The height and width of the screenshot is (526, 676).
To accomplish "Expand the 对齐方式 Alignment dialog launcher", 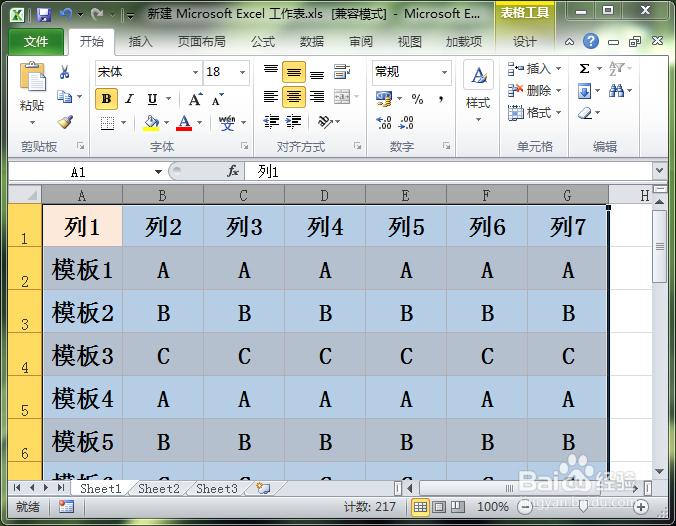I will (357, 146).
